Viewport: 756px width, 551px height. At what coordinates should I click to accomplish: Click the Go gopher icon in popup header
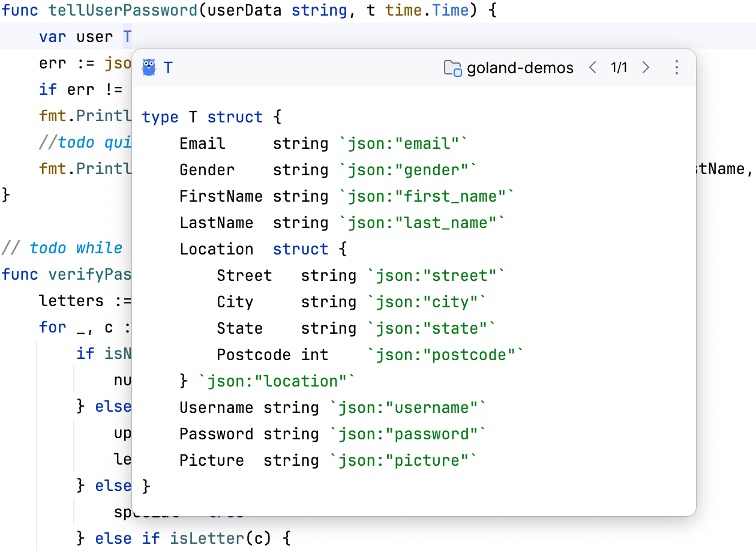(x=149, y=67)
